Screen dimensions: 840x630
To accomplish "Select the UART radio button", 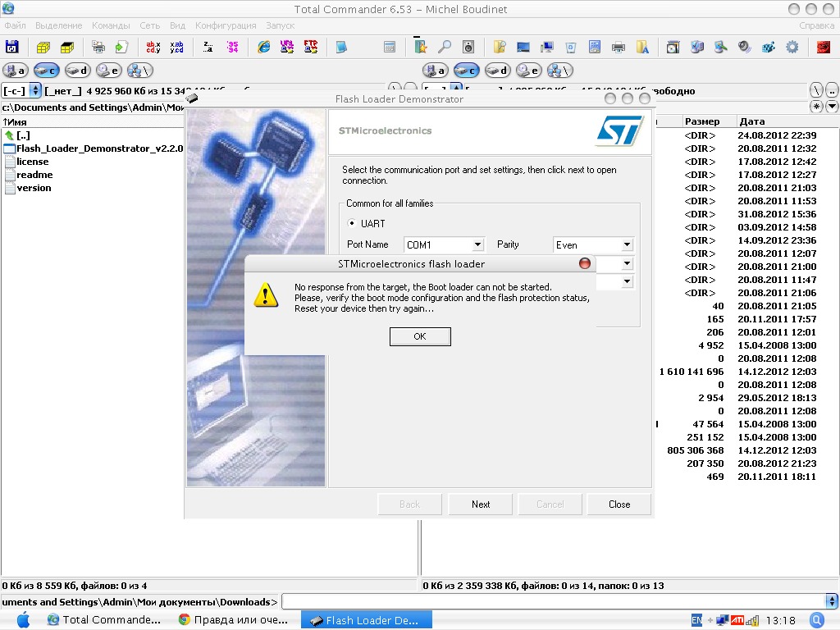I will pyautogui.click(x=352, y=223).
